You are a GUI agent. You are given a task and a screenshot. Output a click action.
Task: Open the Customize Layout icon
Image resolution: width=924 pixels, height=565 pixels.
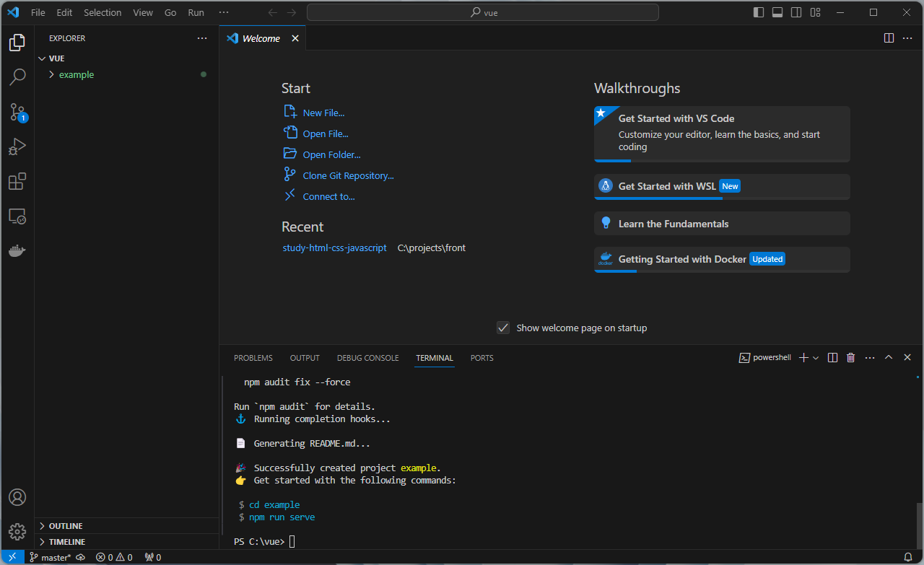coord(815,12)
